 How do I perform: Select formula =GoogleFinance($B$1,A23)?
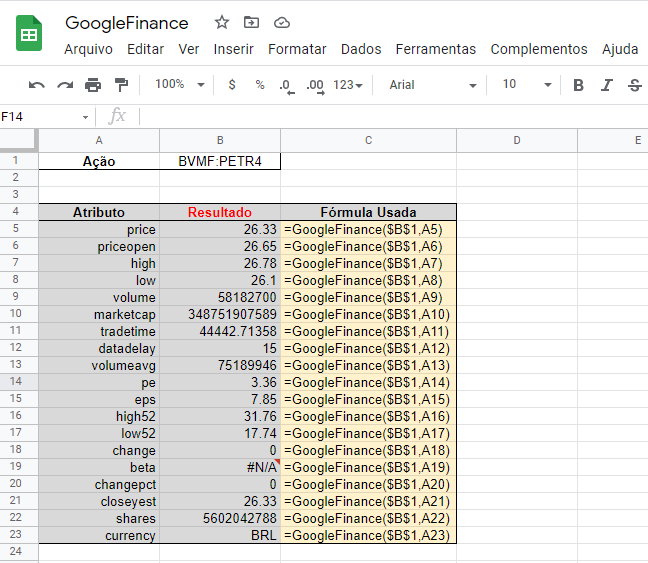click(x=368, y=535)
